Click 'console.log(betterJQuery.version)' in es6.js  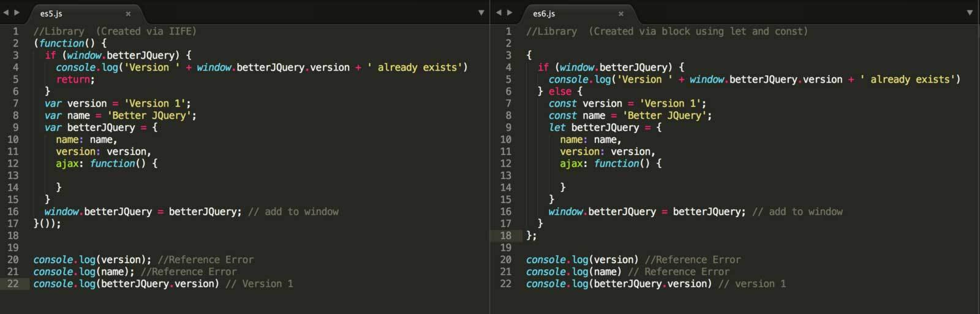(619, 284)
